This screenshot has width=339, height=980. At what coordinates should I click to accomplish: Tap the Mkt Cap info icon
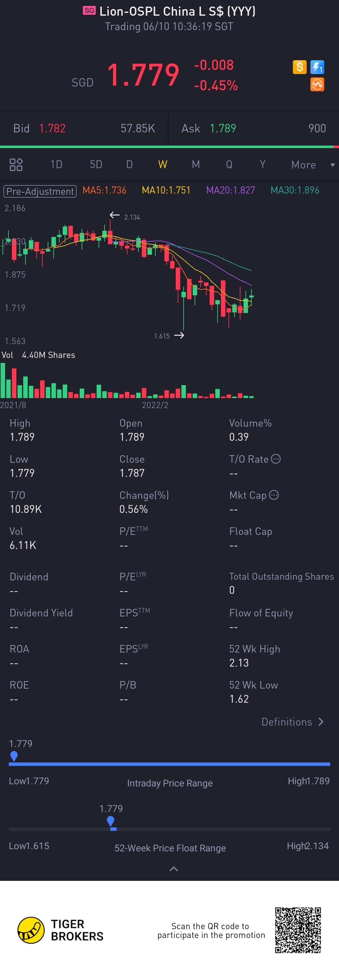274,495
